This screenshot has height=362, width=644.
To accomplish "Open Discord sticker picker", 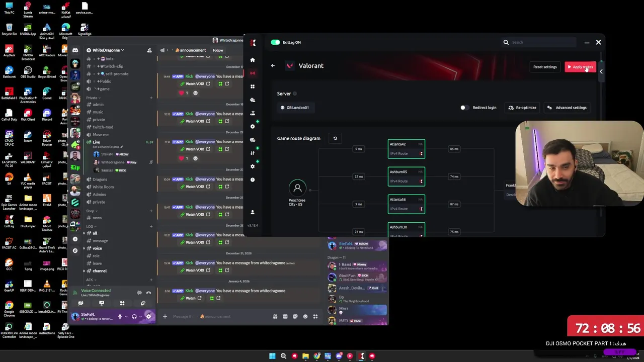I will [x=295, y=316].
